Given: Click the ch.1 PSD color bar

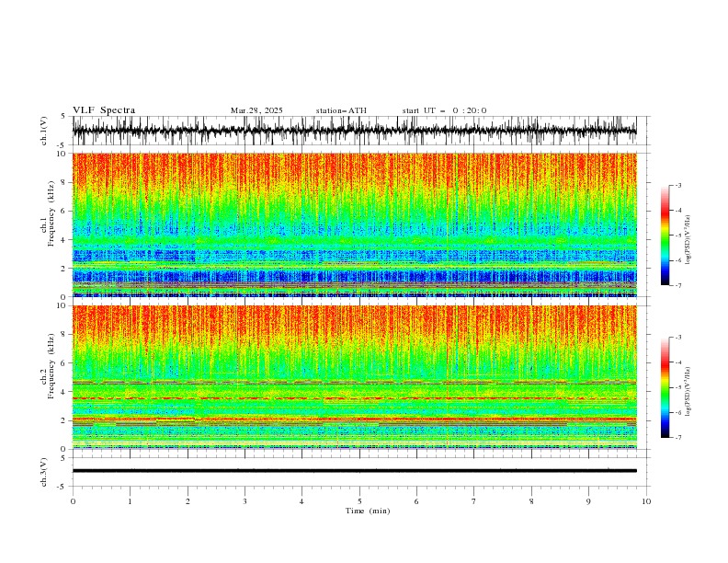Looking at the screenshot, I should tap(665, 236).
